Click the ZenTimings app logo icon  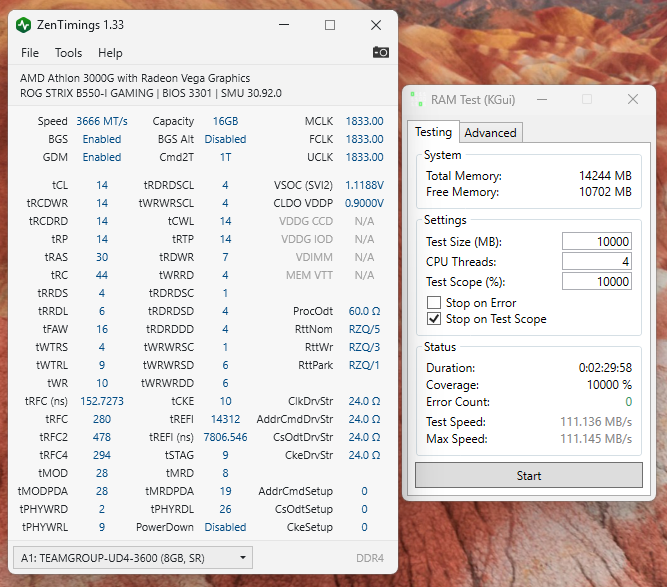click(24, 25)
